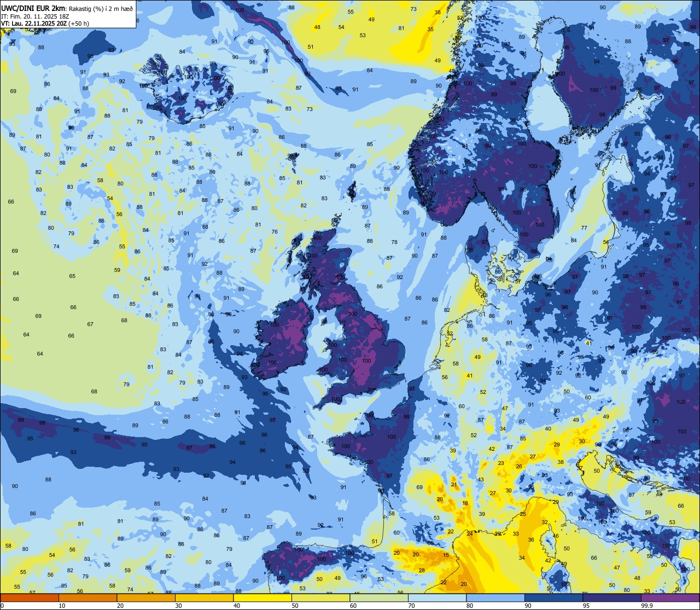This screenshot has height=610, width=700.
Task: Click the humidity value '24' on the map
Action: pos(470,533)
